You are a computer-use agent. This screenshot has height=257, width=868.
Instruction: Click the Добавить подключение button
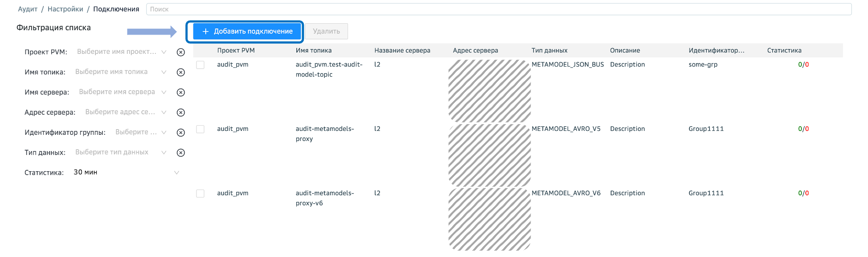pos(247,32)
